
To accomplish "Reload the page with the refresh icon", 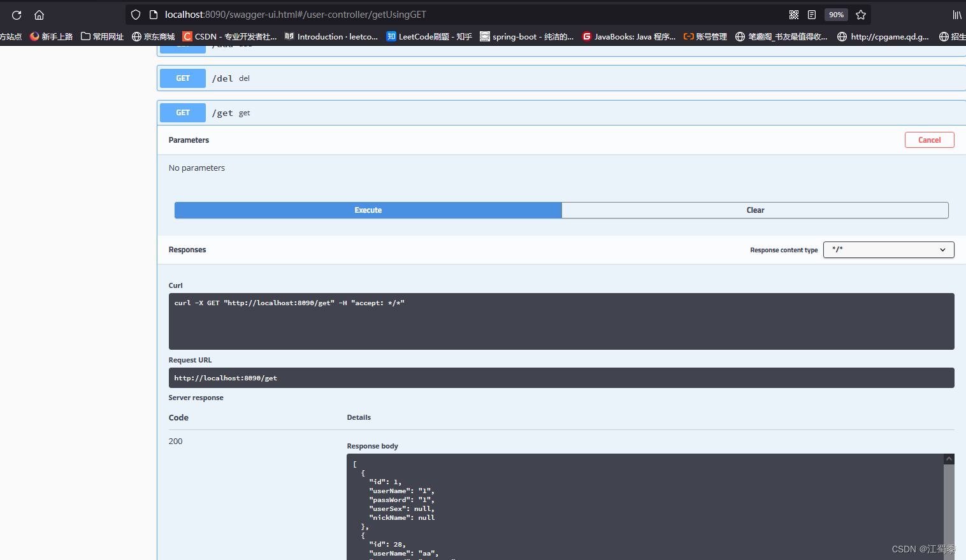I will [17, 15].
